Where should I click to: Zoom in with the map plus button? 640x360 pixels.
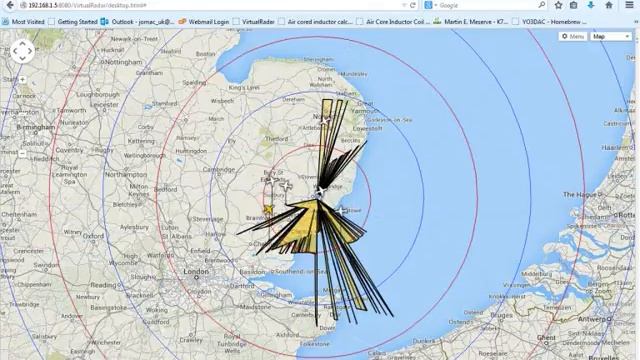tap(22, 80)
